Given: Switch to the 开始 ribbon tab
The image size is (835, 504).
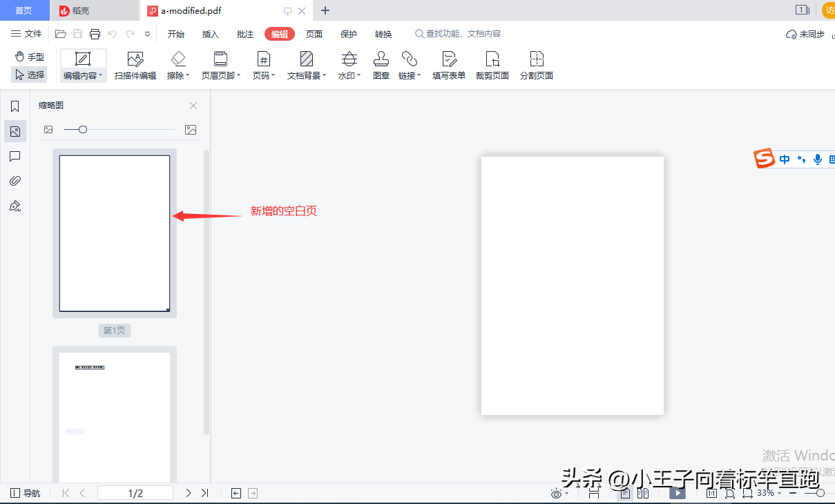Looking at the screenshot, I should tap(176, 34).
